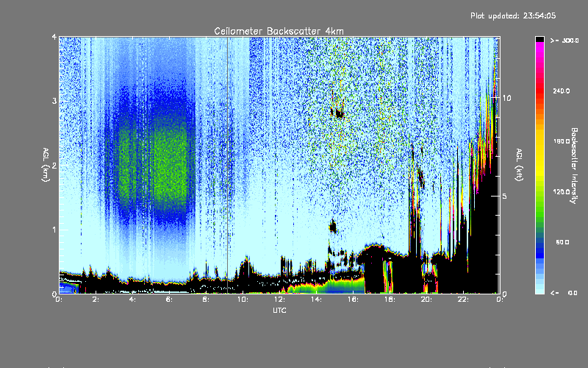
Task: Click the '10' tick on the AGL (kft) axis
Action: [506, 98]
